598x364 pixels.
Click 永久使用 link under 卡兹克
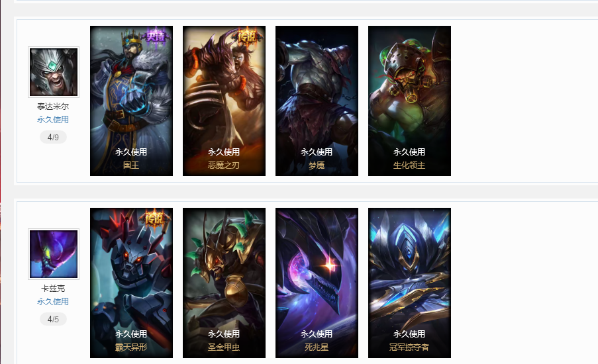point(53,302)
